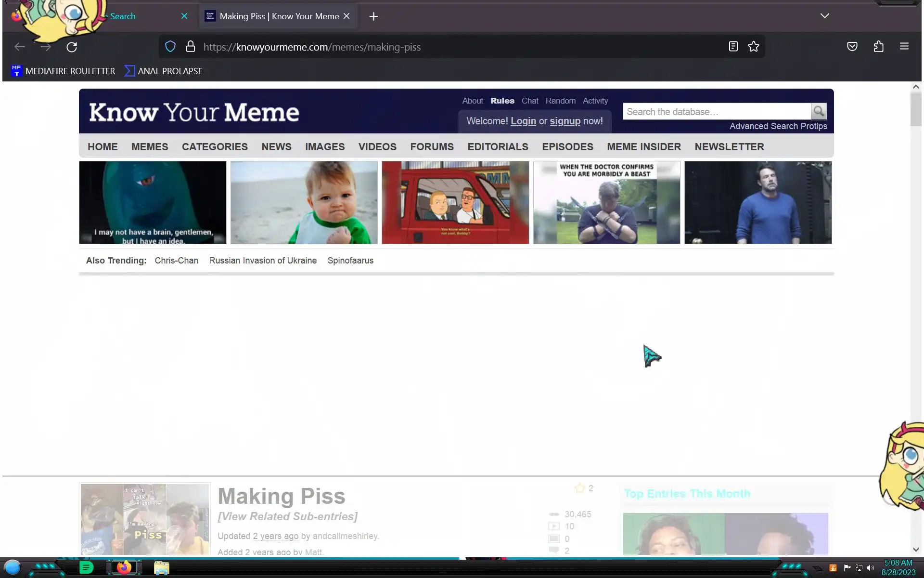The height and width of the screenshot is (578, 924).
Task: Click the page vertical scrollbar thumb
Action: [x=915, y=108]
